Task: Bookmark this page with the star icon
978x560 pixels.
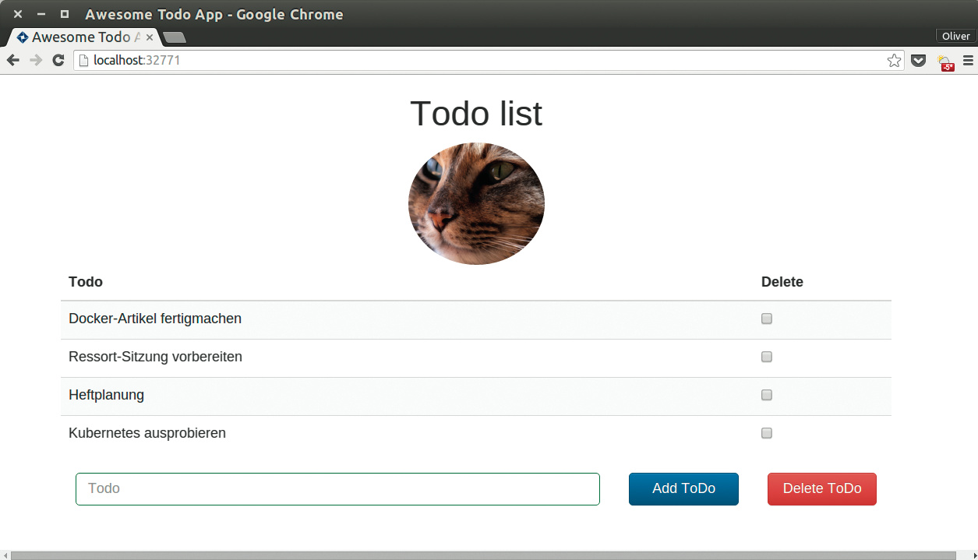Action: pos(894,60)
